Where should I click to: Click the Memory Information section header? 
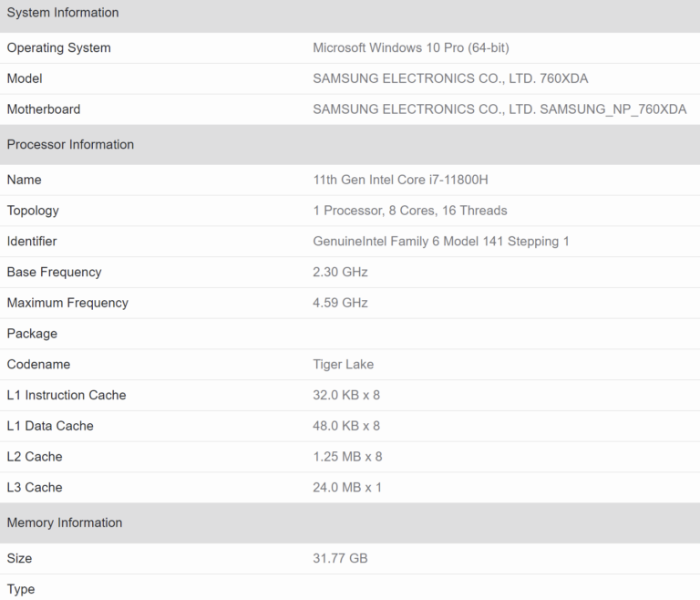pyautogui.click(x=64, y=522)
